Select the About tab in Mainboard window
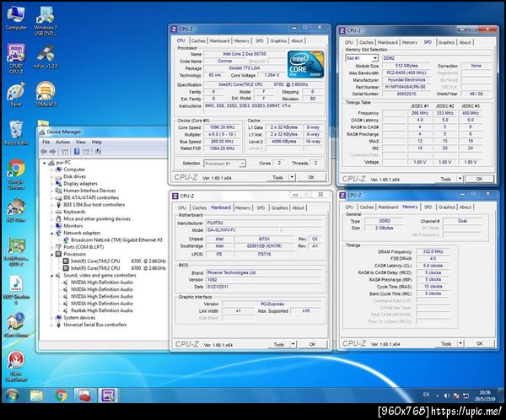This screenshot has height=420, width=506. click(x=299, y=207)
